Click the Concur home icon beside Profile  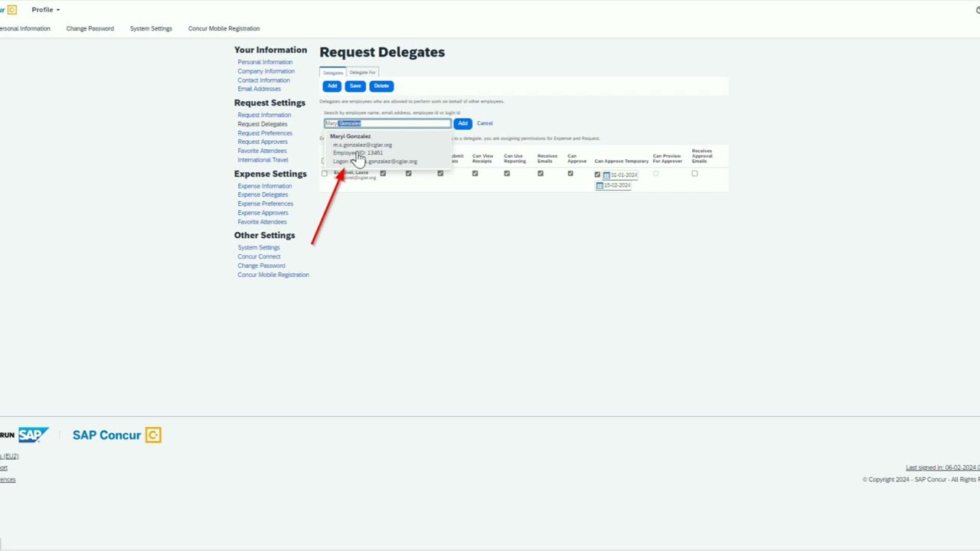[11, 10]
